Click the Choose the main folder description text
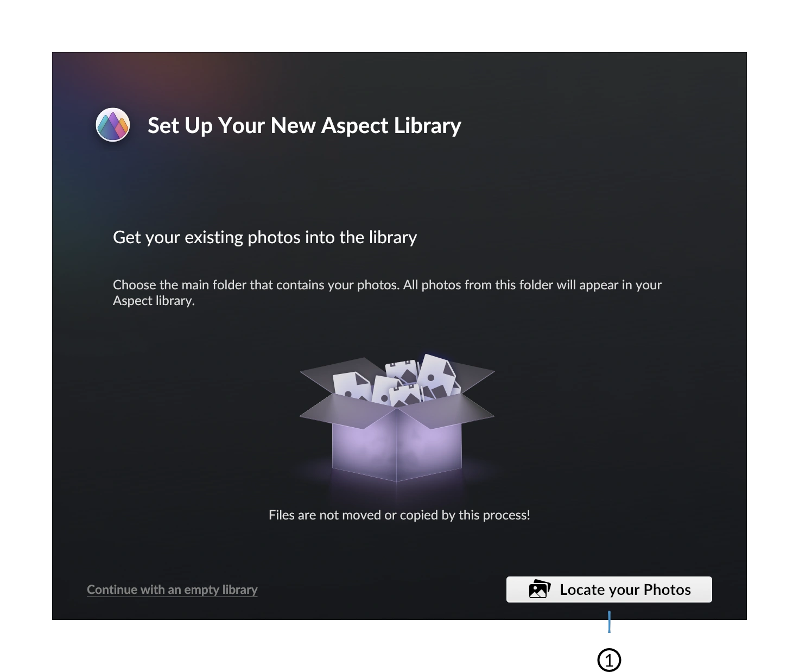The width and height of the screenshot is (799, 672). click(387, 293)
